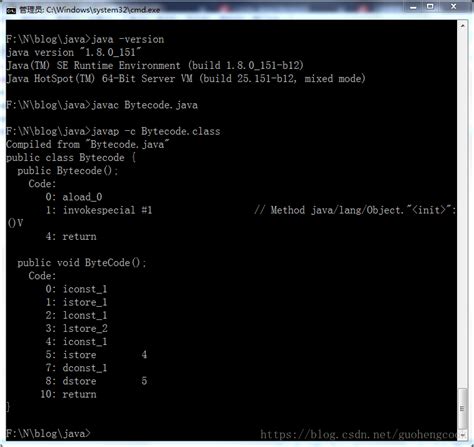Click the "dstore 5" instruction line
The image size is (474, 447).
(105, 381)
